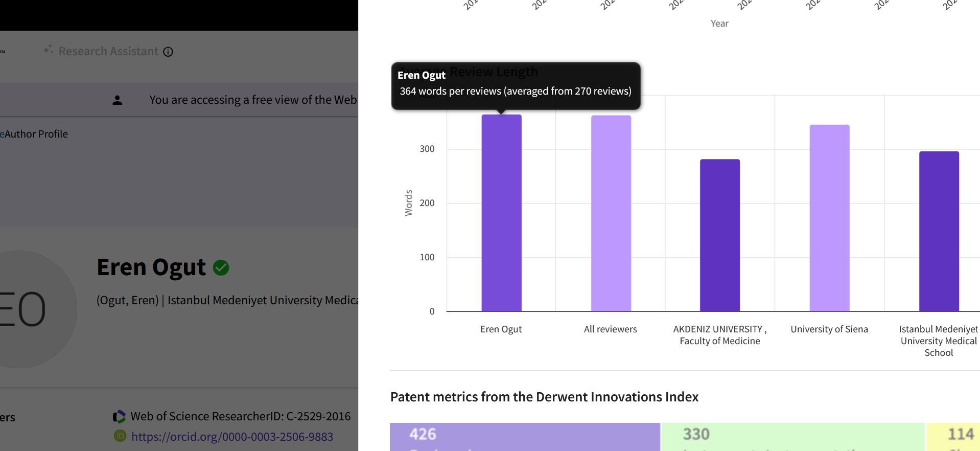This screenshot has height=451, width=980.
Task: Open the orcid.org profile link
Action: click(232, 437)
